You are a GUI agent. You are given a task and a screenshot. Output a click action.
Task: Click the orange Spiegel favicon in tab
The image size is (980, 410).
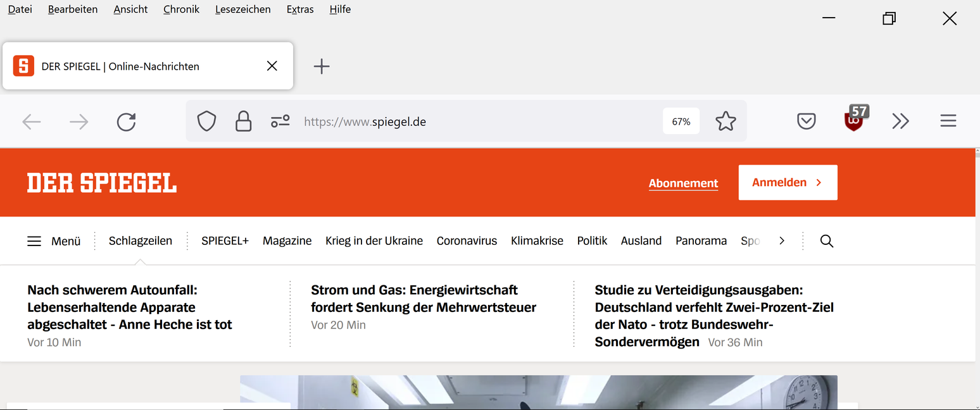[x=24, y=66]
